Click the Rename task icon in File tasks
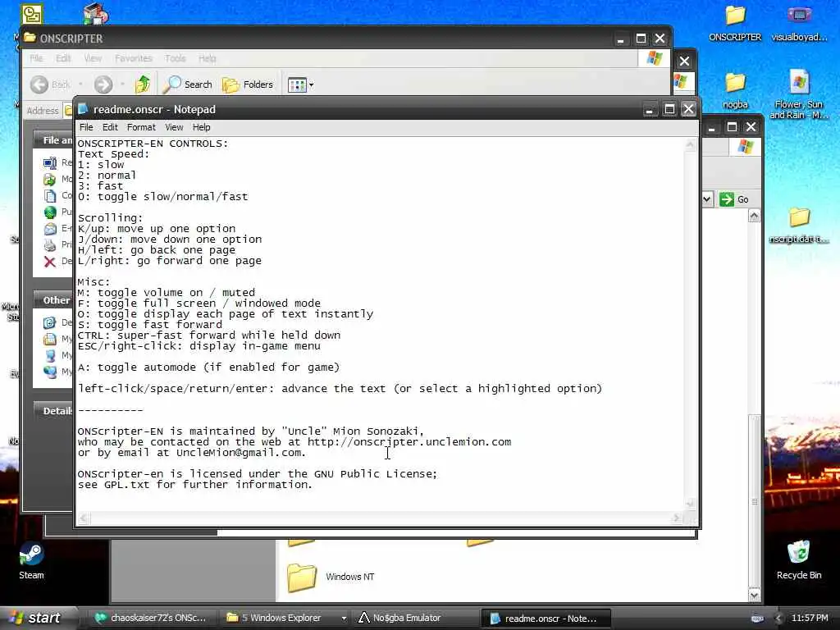This screenshot has width=840, height=630. pyautogui.click(x=50, y=162)
